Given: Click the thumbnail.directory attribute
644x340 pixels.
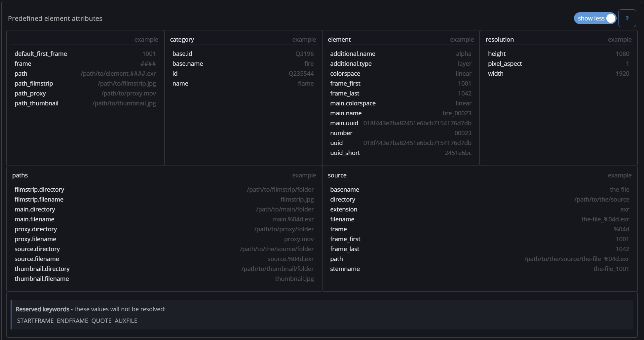Looking at the screenshot, I should point(42,269).
